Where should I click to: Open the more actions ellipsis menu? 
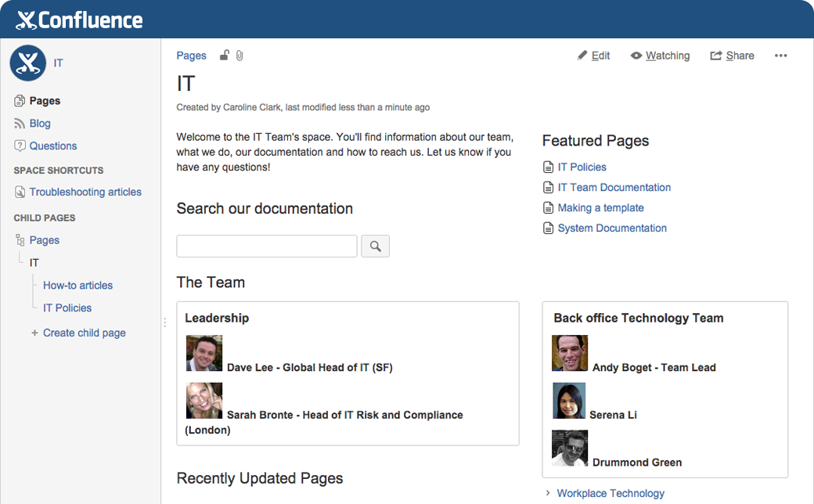(x=780, y=56)
